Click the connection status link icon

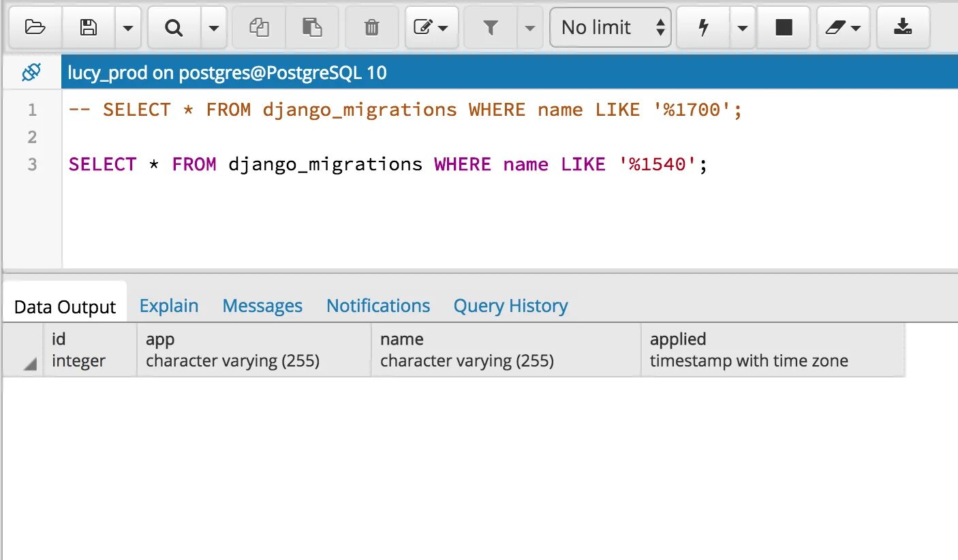[31, 72]
